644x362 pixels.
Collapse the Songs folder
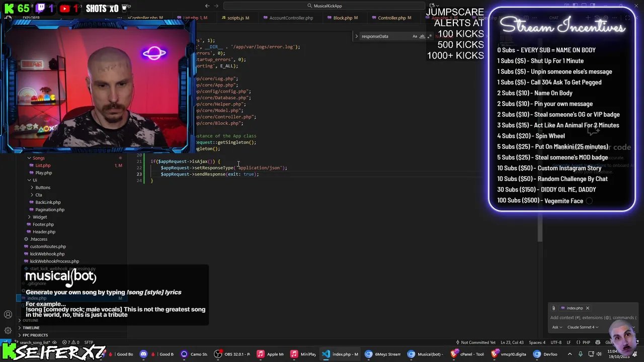(x=38, y=158)
